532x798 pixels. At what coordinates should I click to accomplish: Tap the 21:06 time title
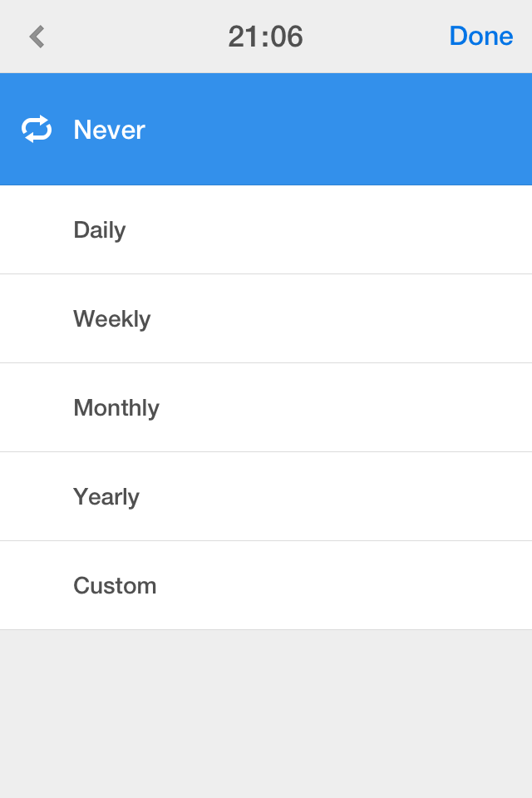coord(266,36)
